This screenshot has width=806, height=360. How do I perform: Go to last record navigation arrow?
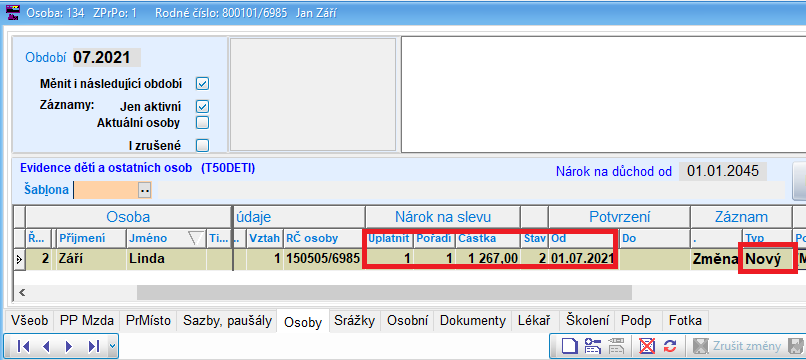94,346
